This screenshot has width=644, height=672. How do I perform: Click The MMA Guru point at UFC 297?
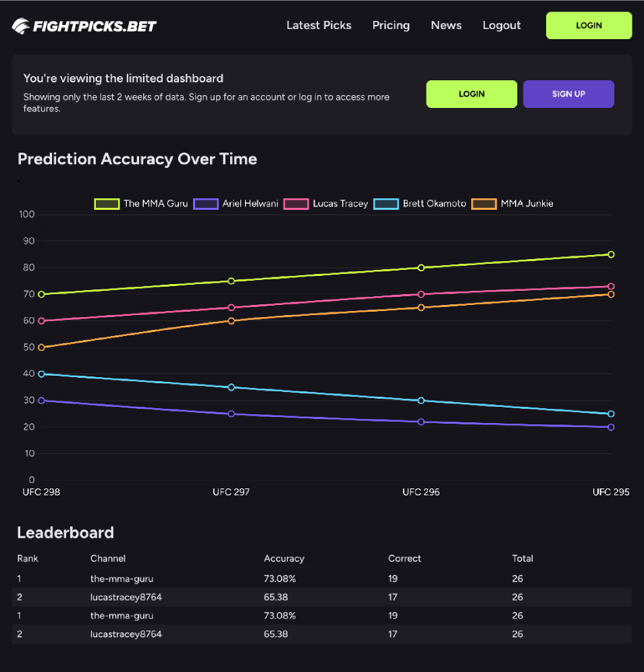[x=231, y=281]
